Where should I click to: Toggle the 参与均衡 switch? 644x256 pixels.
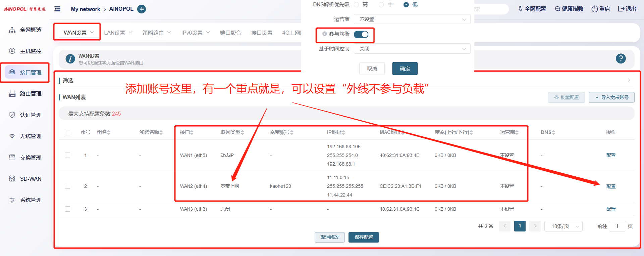tap(361, 34)
